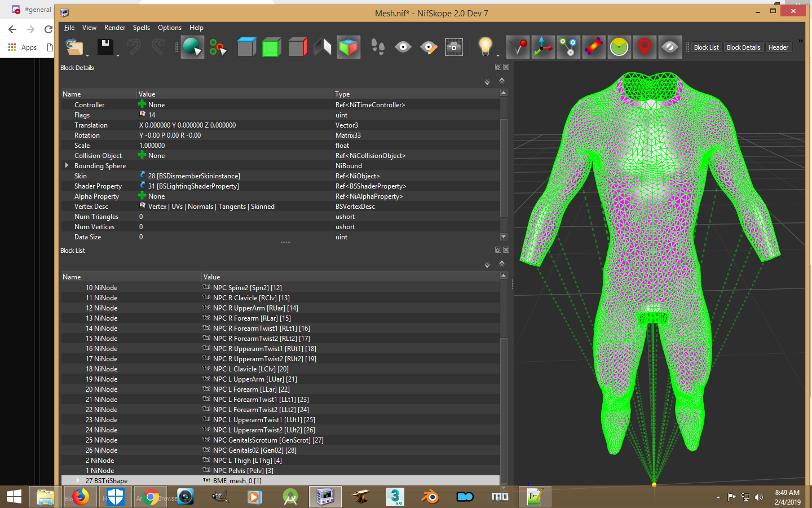The image size is (812, 508).
Task: Click the plus icon in Controller row
Action: click(x=142, y=104)
